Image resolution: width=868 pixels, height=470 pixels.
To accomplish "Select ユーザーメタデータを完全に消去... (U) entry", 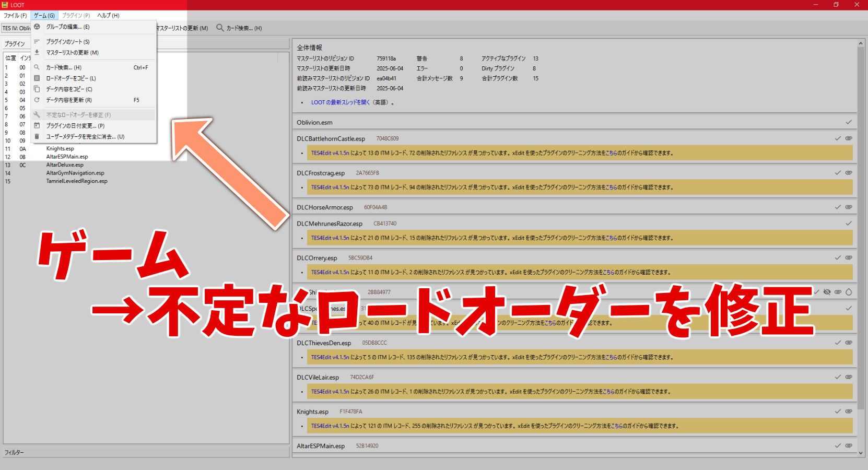I will coord(94,137).
